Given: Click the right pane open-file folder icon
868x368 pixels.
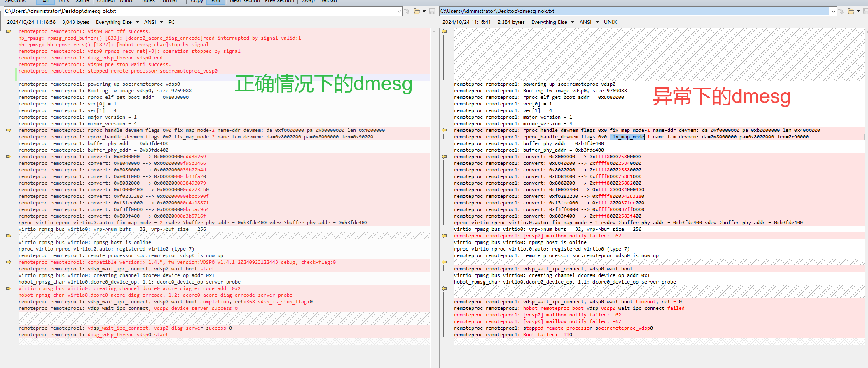Looking at the screenshot, I should [851, 11].
